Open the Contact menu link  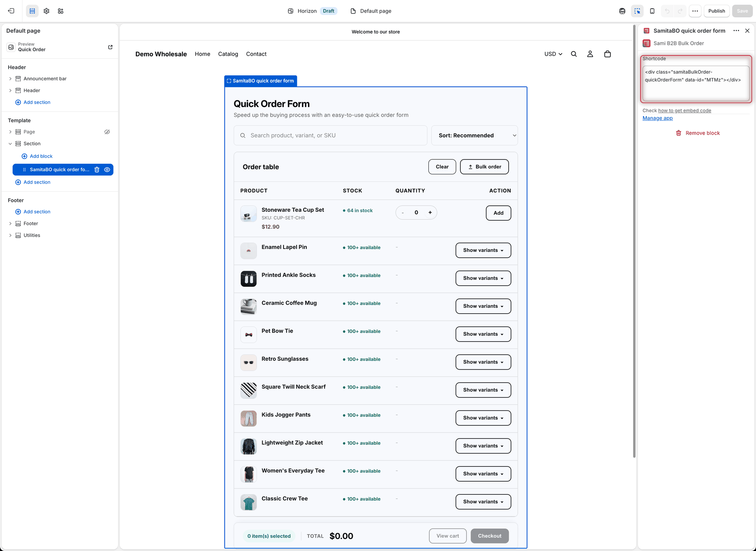256,54
